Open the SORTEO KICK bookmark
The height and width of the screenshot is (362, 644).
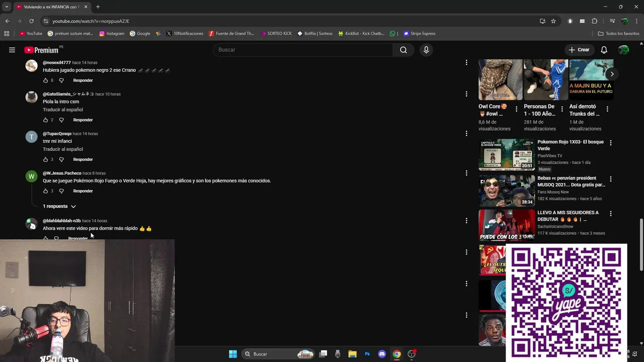[276, 34]
